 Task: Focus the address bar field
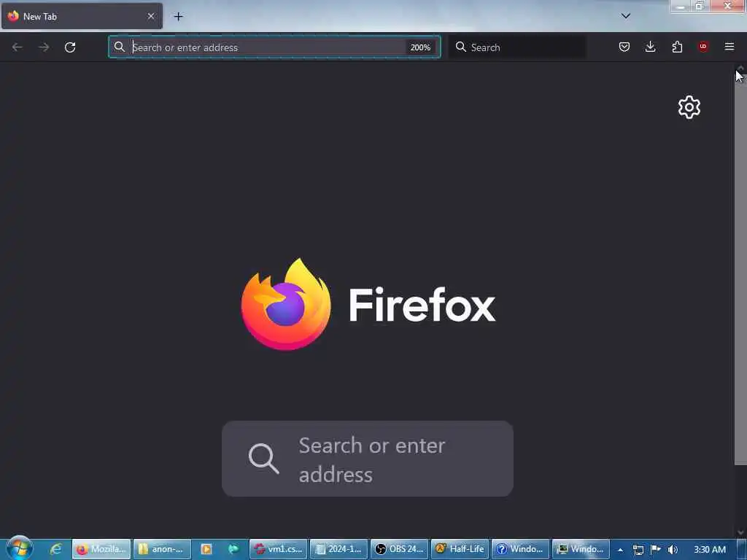point(274,47)
